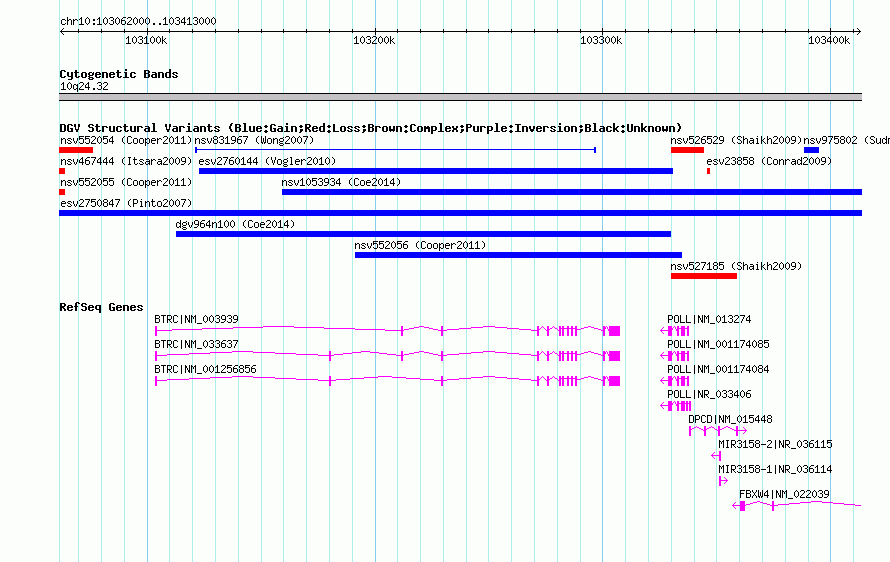890x562 pixels.
Task: Open the FBXW4 NM_022039 gene glyph
Action: coord(797,505)
